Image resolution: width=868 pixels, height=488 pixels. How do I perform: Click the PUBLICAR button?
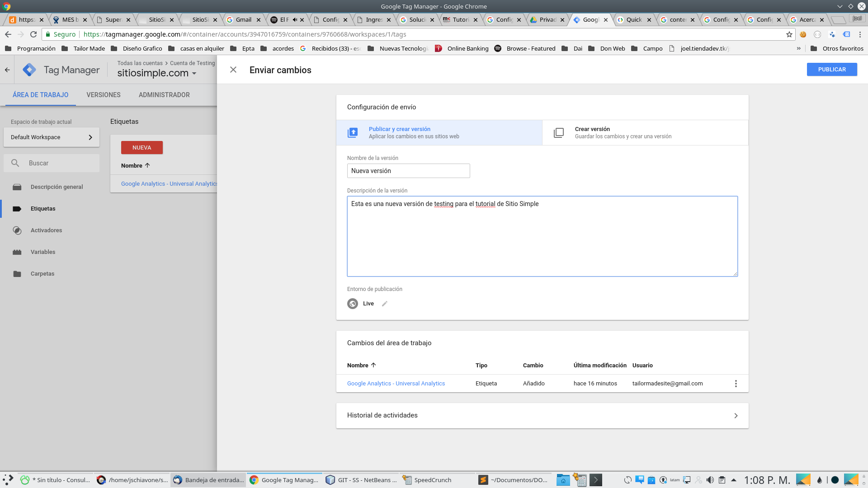click(x=832, y=70)
